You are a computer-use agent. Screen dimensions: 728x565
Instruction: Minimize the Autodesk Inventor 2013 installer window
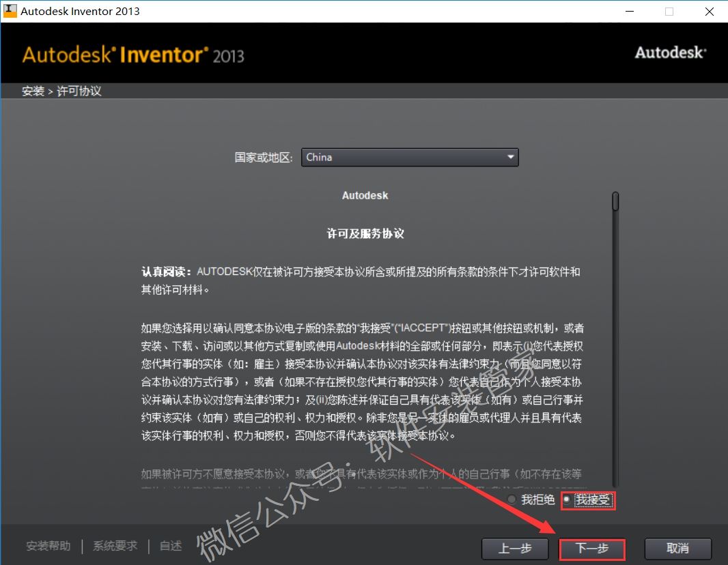coord(629,12)
